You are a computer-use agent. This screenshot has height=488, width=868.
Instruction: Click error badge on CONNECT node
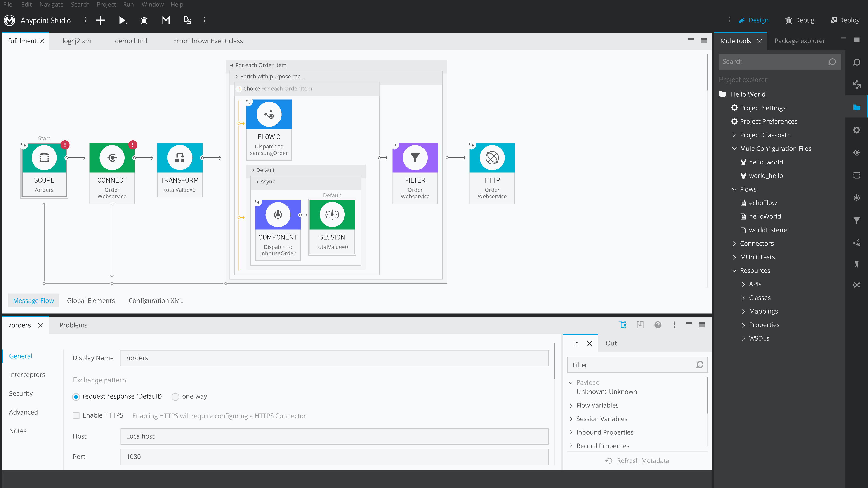click(133, 145)
